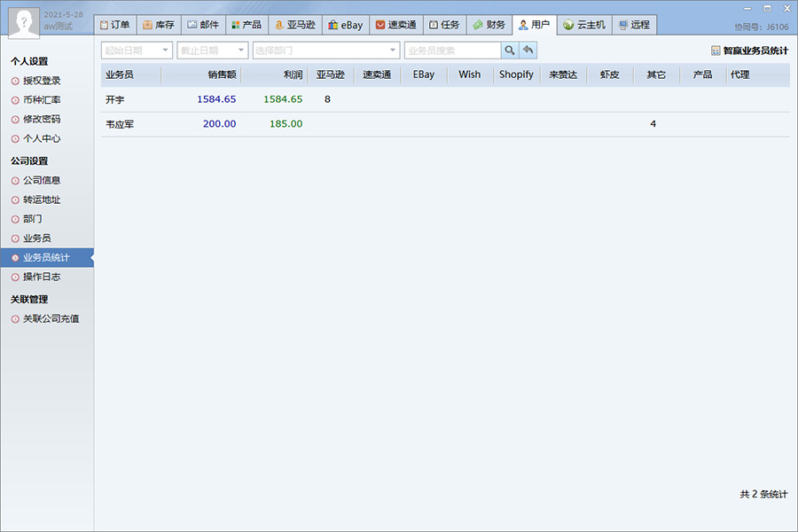Click sales value 1584.65 in blue

(216, 99)
